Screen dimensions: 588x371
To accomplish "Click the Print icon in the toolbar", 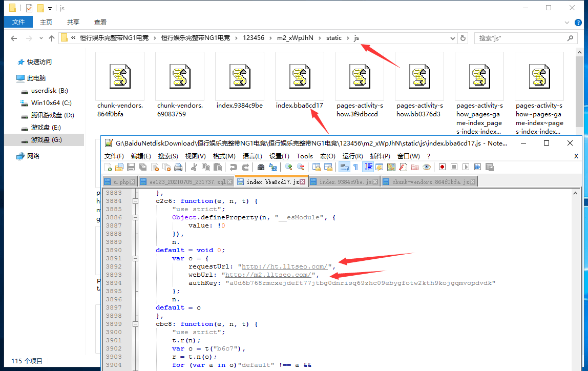I will 178,167.
